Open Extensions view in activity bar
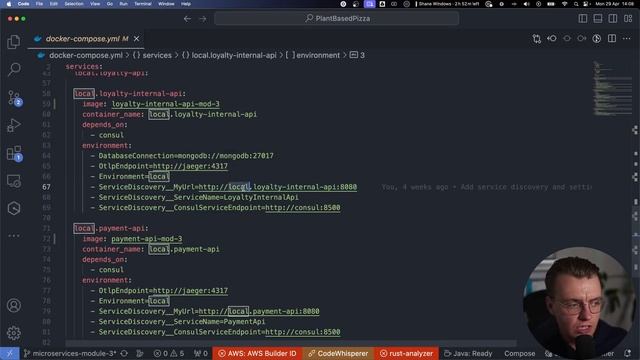Viewport: 640px width, 360px height. tap(14, 153)
